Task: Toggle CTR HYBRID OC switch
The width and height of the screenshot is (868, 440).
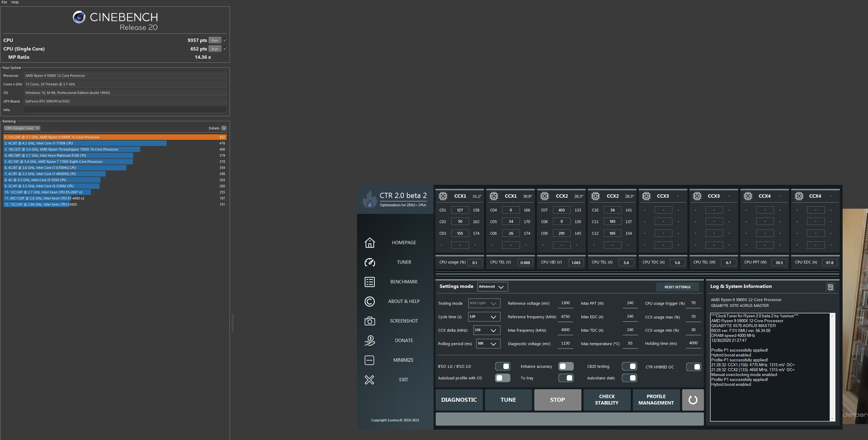Action: click(x=693, y=367)
